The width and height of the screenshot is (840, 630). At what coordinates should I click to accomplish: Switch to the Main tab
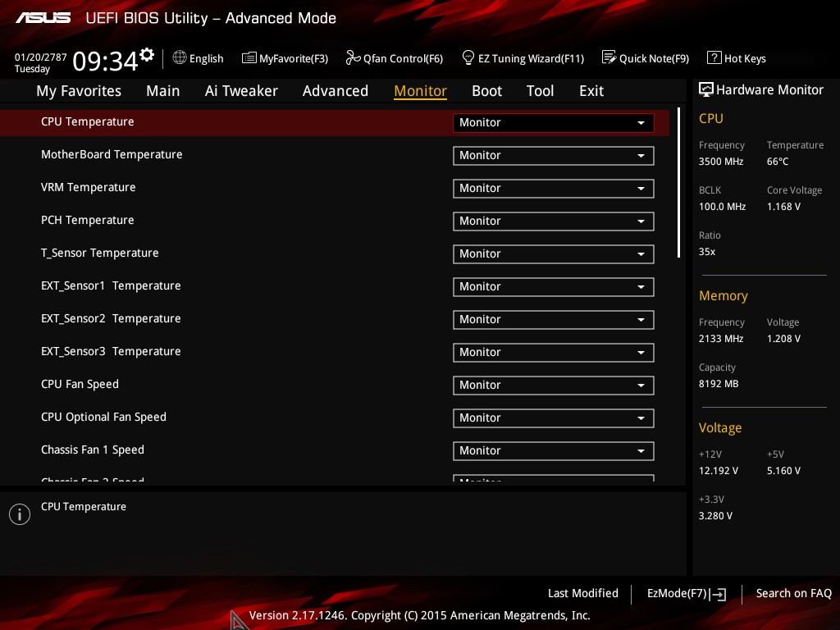tap(163, 91)
